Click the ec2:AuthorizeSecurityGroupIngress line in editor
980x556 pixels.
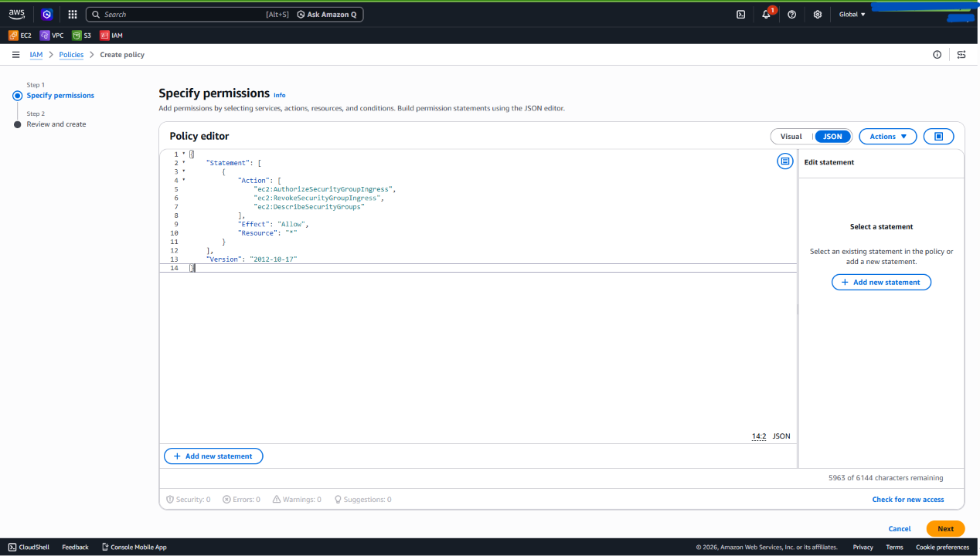(x=325, y=189)
